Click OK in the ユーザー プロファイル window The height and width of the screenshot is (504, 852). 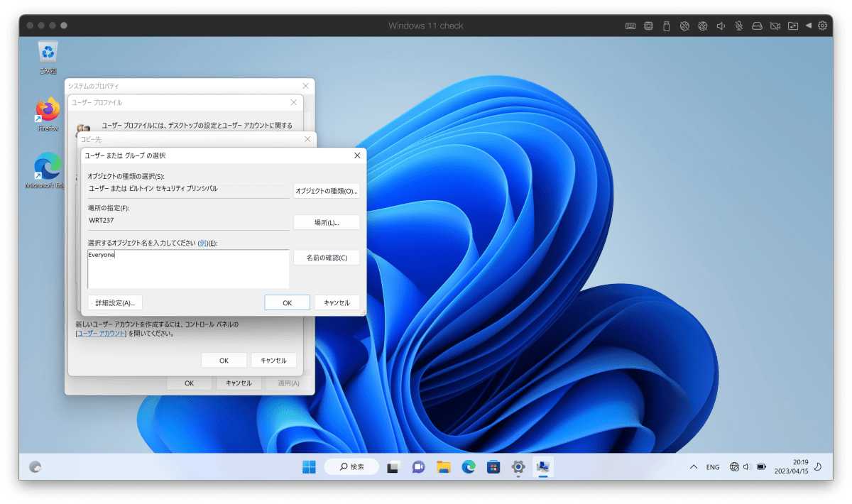coord(224,361)
